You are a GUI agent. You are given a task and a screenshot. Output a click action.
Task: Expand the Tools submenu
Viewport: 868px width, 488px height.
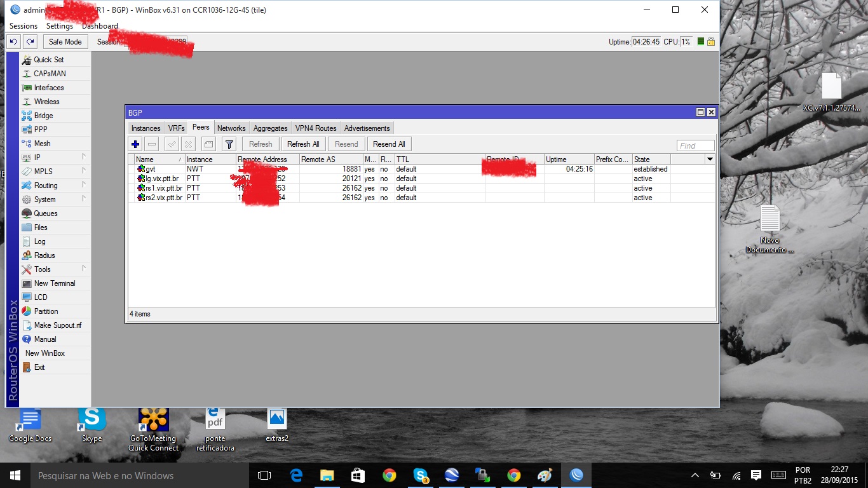tap(55, 269)
